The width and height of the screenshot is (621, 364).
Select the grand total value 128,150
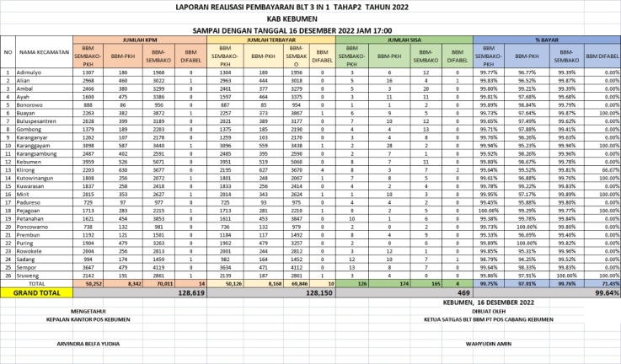pyautogui.click(x=320, y=293)
